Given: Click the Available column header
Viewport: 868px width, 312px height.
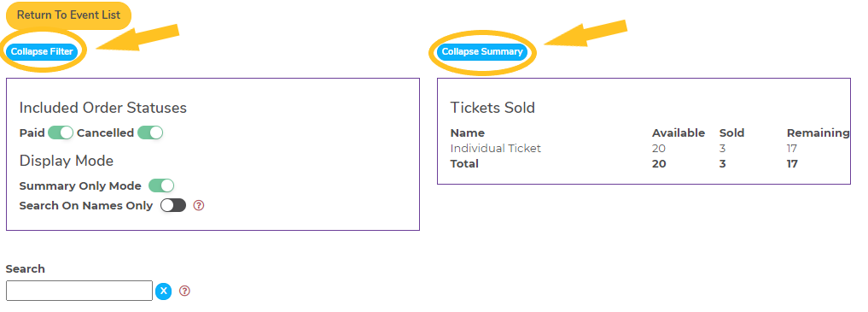Looking at the screenshot, I should (679, 133).
